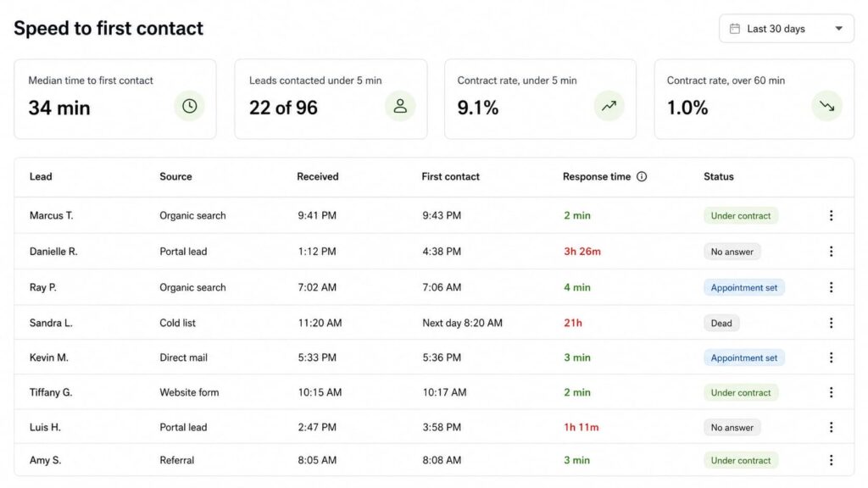Select lead name Sandra L.
Image resolution: width=868 pixels, height=488 pixels.
coord(51,323)
